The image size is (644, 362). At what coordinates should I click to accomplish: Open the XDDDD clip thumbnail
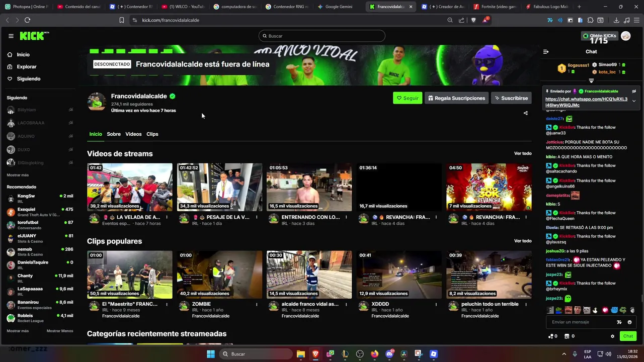pyautogui.click(x=399, y=275)
